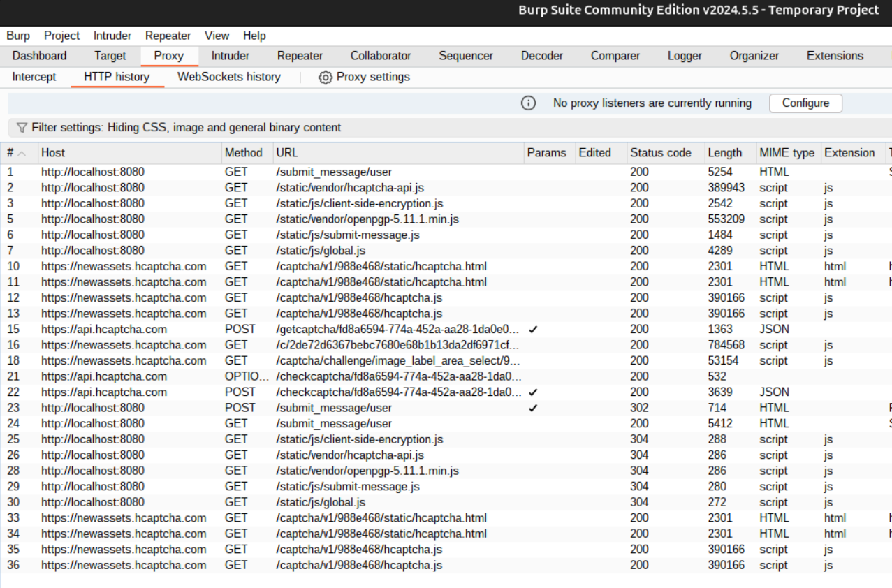Switch to the Intruder main tab
Viewport: 892px width, 588px height.
231,56
